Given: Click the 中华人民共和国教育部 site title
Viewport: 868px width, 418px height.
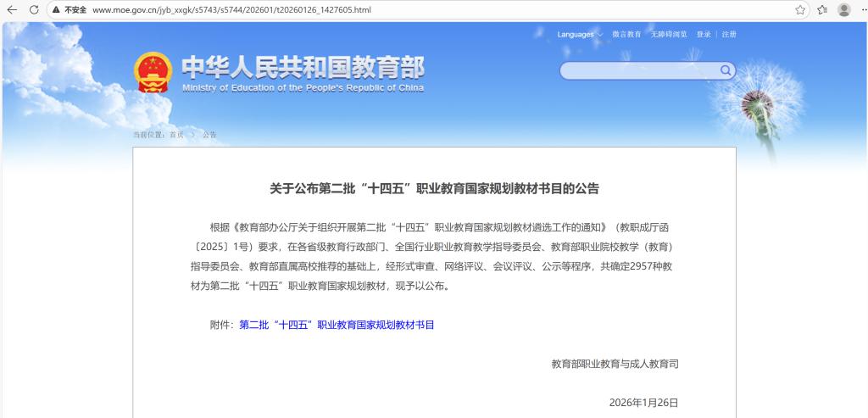Looking at the screenshot, I should tap(303, 68).
